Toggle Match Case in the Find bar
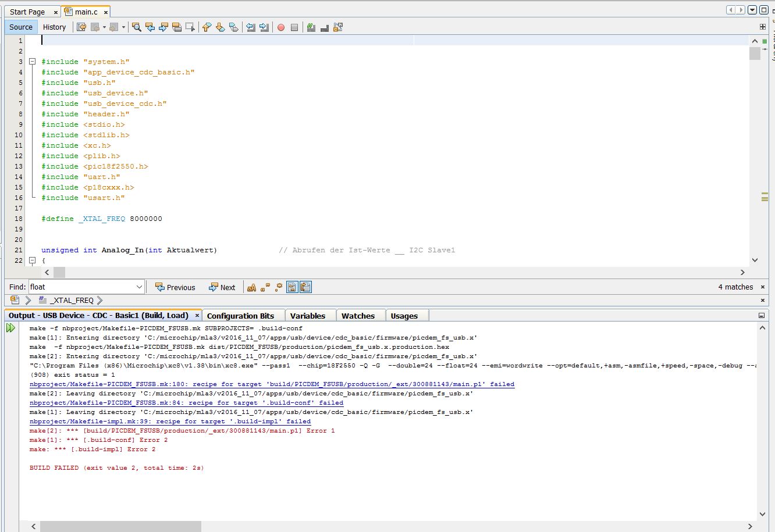Image resolution: width=775 pixels, height=532 pixels. pos(253,287)
